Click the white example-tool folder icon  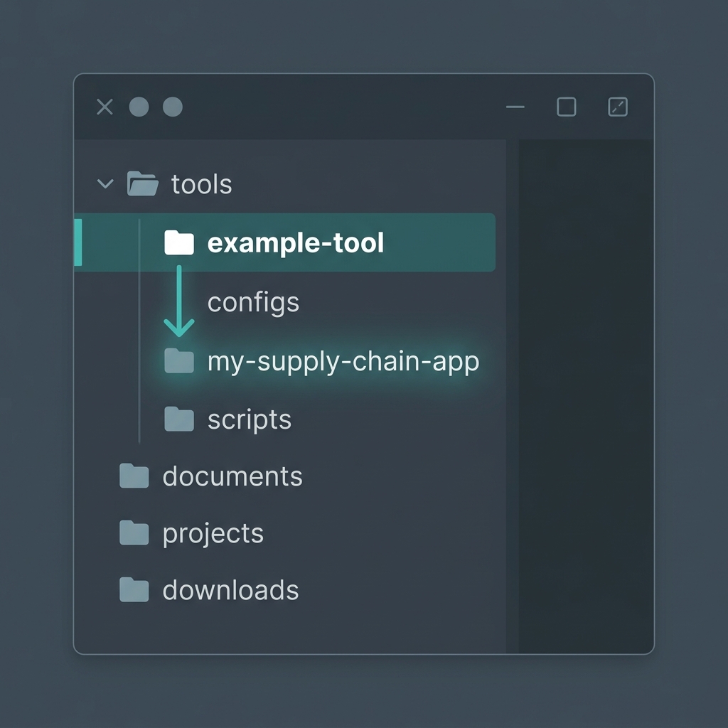(179, 242)
